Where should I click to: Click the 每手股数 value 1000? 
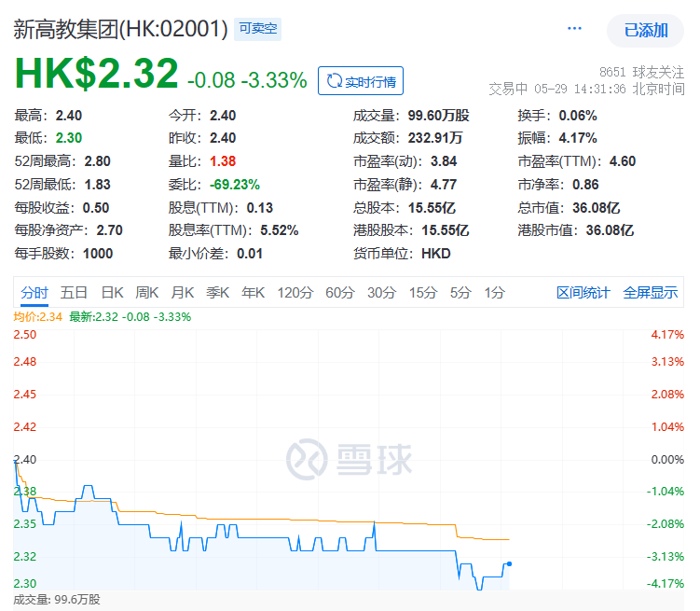[98, 254]
